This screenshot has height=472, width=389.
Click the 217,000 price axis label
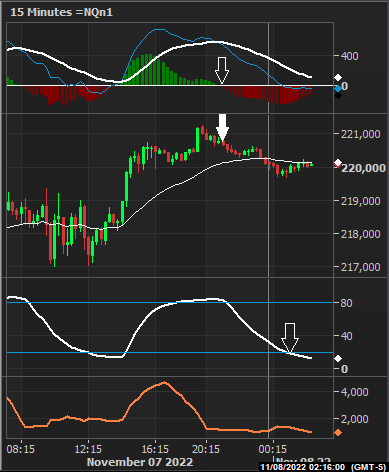tap(360, 267)
